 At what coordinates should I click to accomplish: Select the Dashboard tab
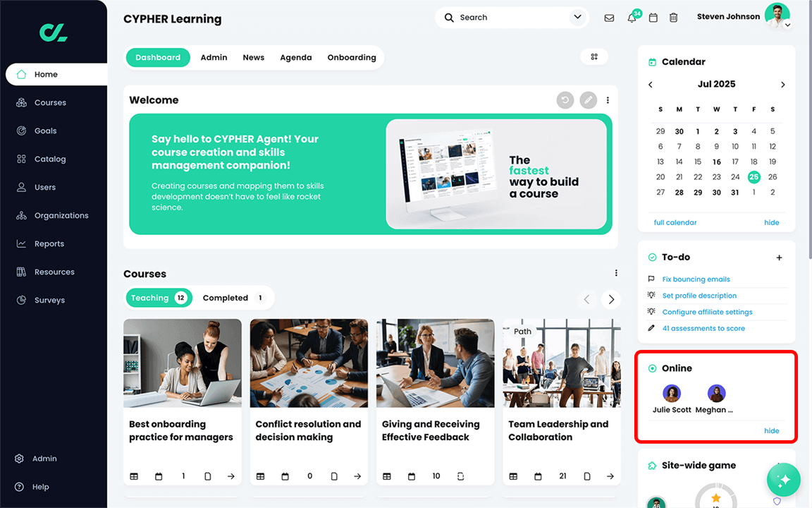click(x=158, y=58)
